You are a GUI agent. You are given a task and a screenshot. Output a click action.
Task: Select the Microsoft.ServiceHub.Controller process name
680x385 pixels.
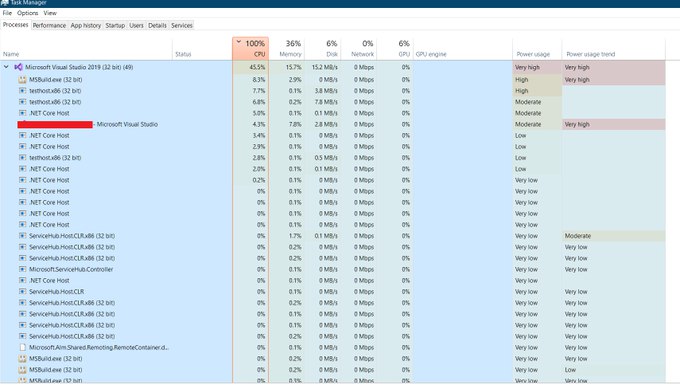point(71,270)
